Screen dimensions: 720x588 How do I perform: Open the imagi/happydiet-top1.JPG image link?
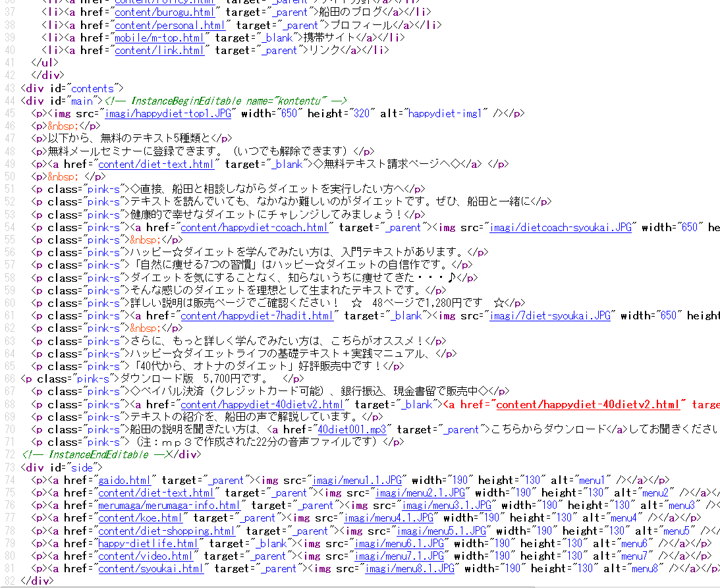(x=167, y=113)
